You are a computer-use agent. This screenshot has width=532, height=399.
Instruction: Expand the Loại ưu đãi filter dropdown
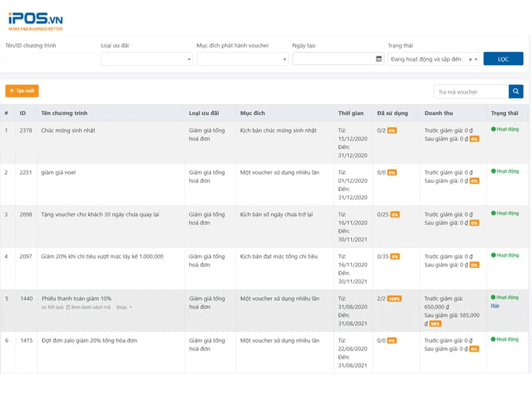point(147,59)
